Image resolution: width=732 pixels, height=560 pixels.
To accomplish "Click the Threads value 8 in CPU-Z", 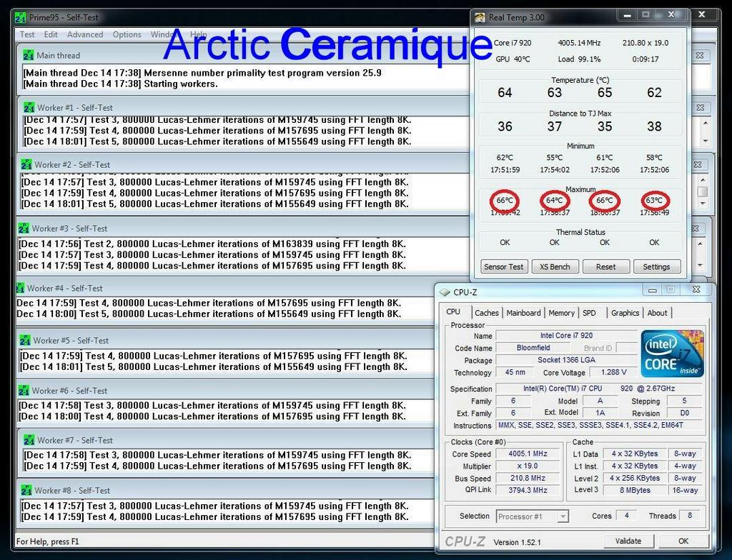I will [x=690, y=515].
